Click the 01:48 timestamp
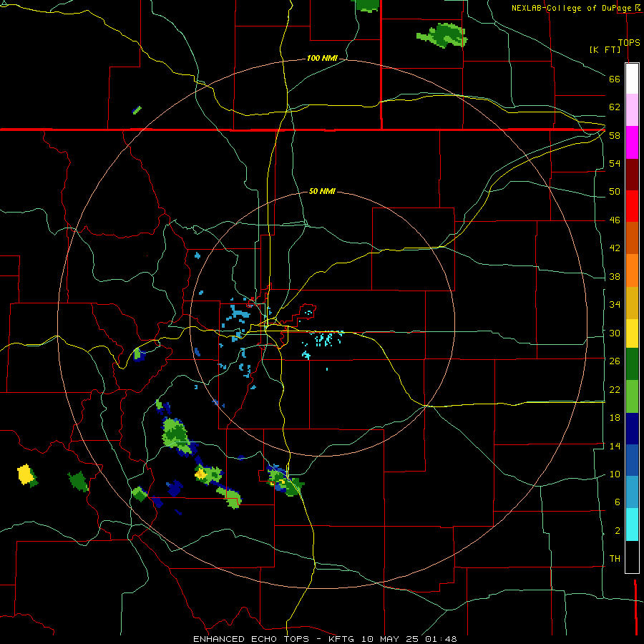The image size is (644, 644). (441, 639)
